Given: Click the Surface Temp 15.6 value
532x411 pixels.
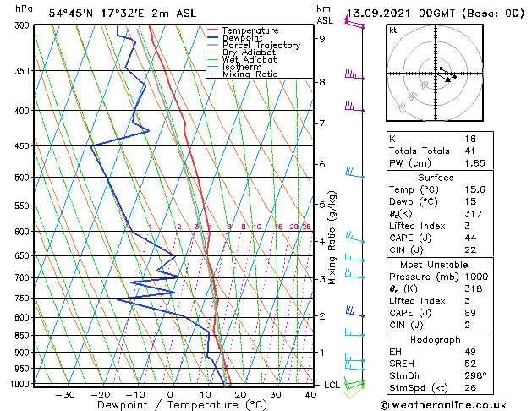Looking at the screenshot, I should point(474,189).
